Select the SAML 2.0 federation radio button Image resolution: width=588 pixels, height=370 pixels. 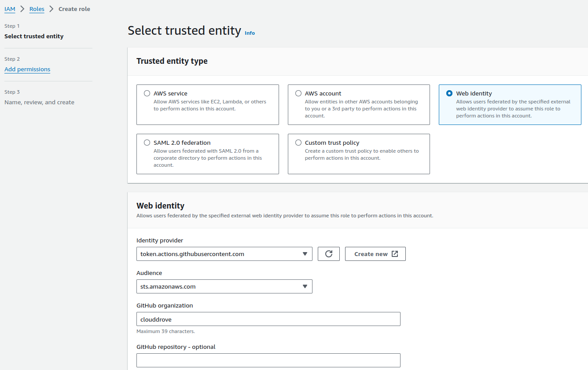[147, 143]
